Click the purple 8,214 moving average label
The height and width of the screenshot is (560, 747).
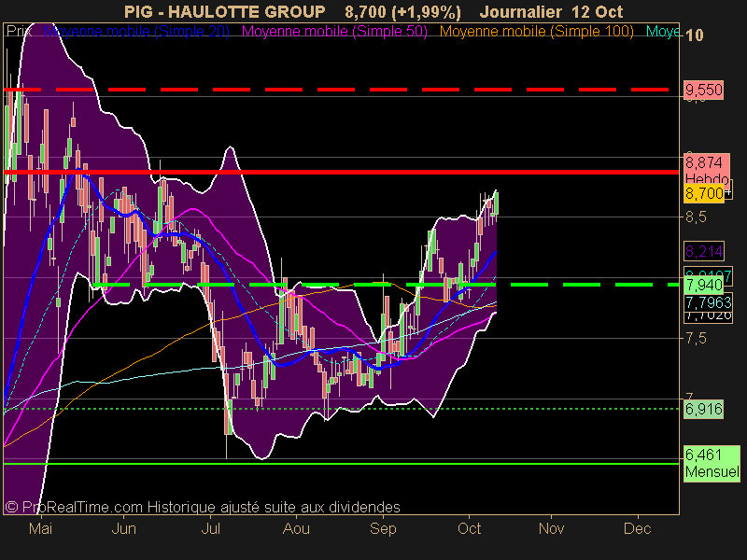point(704,251)
